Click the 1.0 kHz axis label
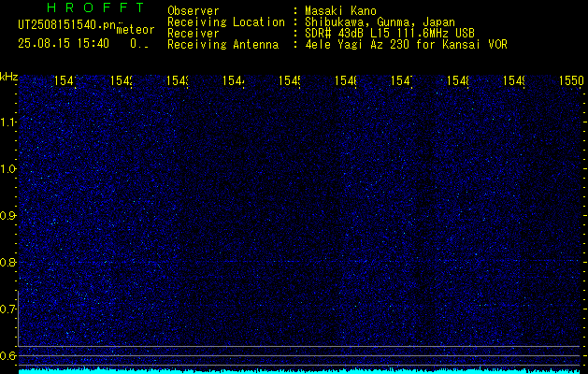Screen dimensions: 588x374 tap(8, 169)
